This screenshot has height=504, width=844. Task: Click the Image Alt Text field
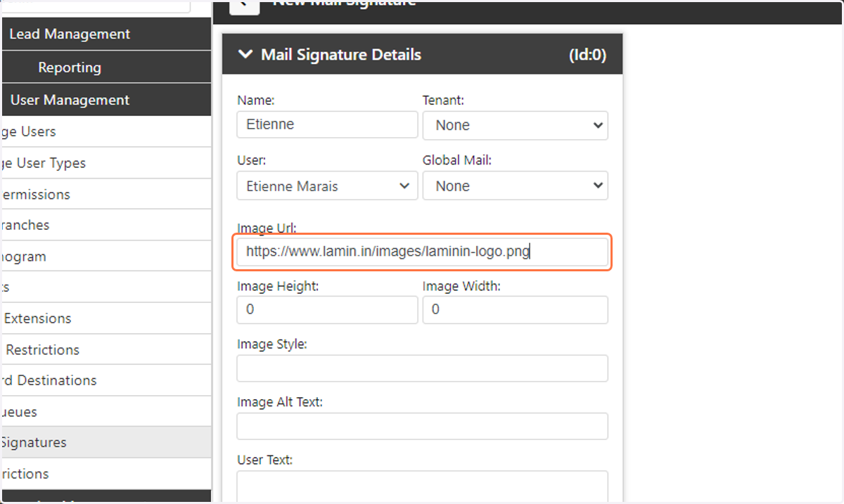[x=422, y=426]
